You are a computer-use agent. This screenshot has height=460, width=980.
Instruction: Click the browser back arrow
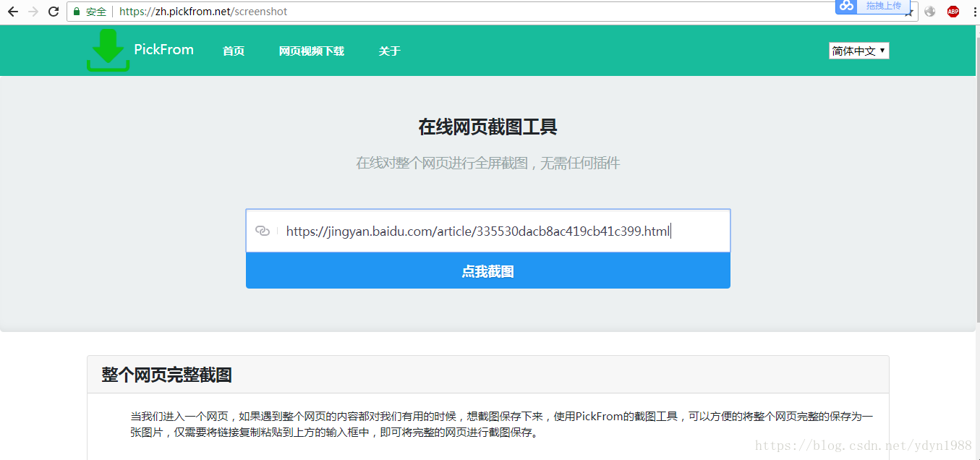click(12, 12)
